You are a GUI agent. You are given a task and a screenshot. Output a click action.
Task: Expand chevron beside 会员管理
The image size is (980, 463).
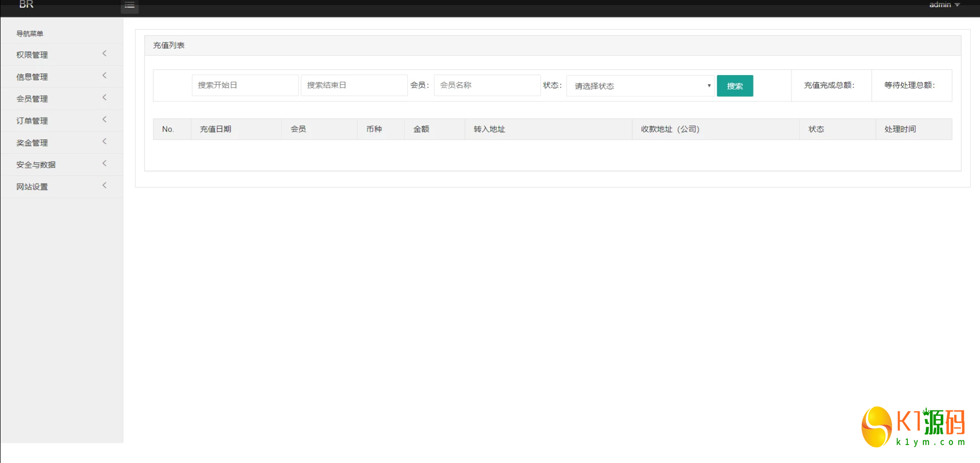[x=105, y=98]
